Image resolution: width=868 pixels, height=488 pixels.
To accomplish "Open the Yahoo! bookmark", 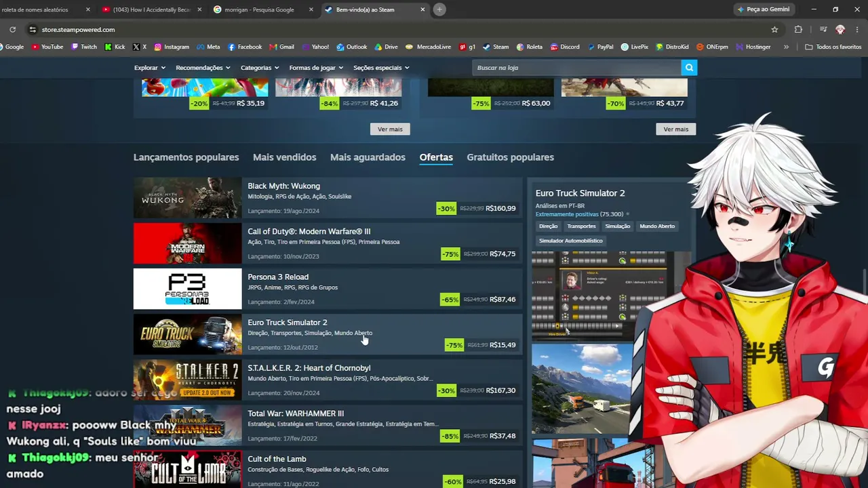I will [315, 47].
